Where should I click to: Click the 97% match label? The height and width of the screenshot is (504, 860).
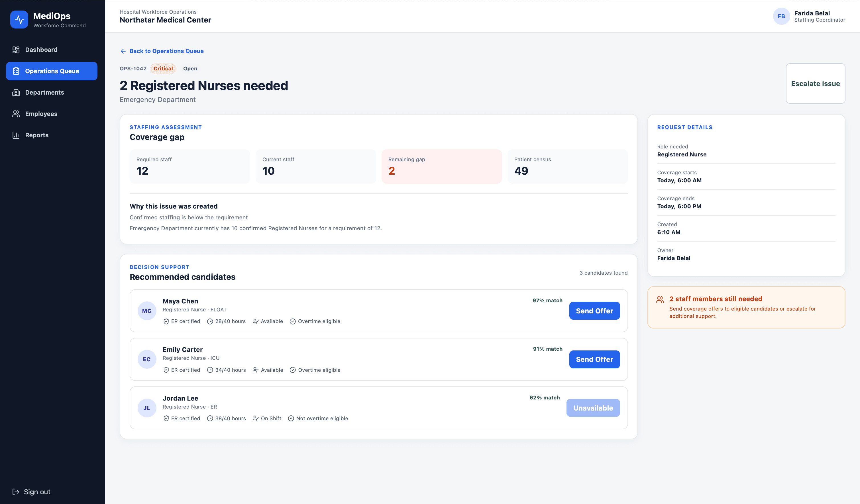pyautogui.click(x=547, y=301)
